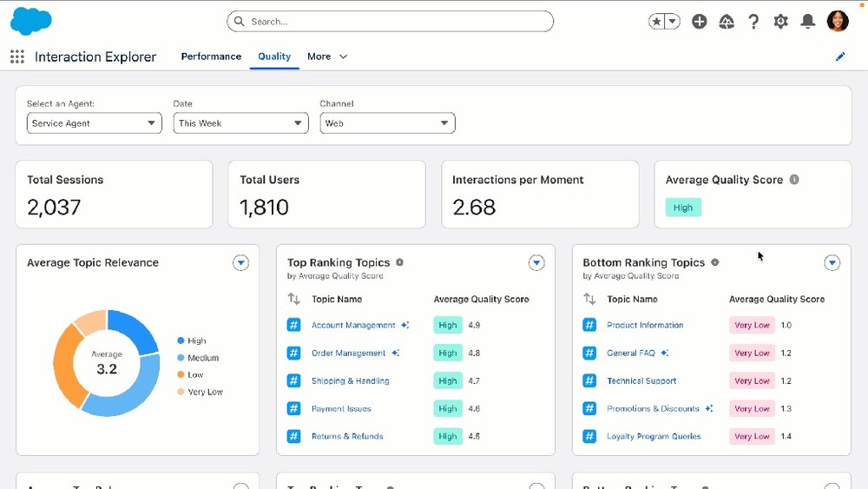This screenshot has height=489, width=868.
Task: Open the global create plus icon
Action: (700, 22)
